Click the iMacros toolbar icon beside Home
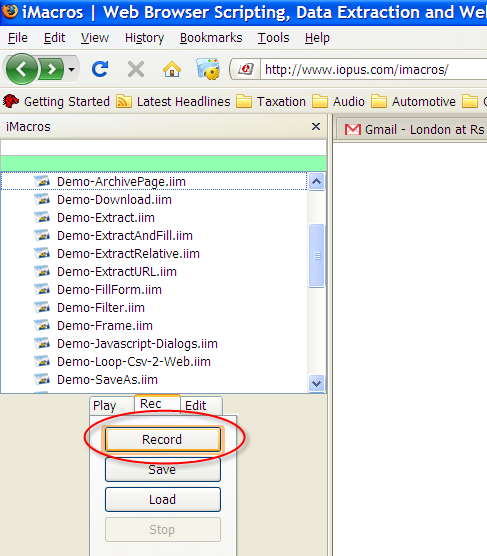This screenshot has height=556, width=487. (x=208, y=69)
